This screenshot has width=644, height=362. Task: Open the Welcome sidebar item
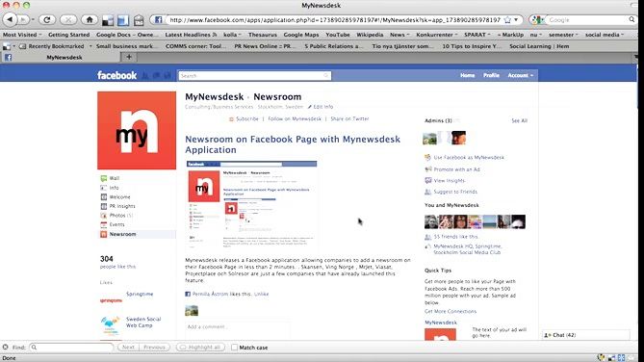[x=119, y=196]
